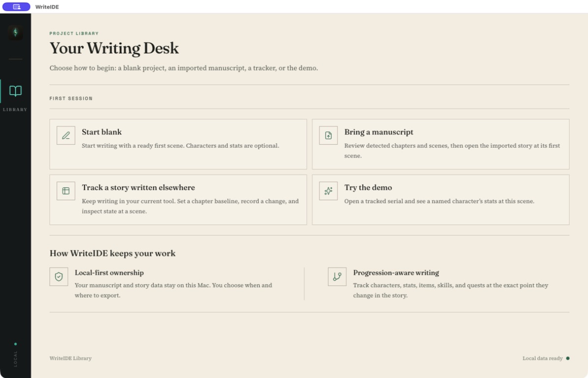The width and height of the screenshot is (588, 378).
Task: Click the shield icon for Local-first ownership
Action: [x=59, y=277]
